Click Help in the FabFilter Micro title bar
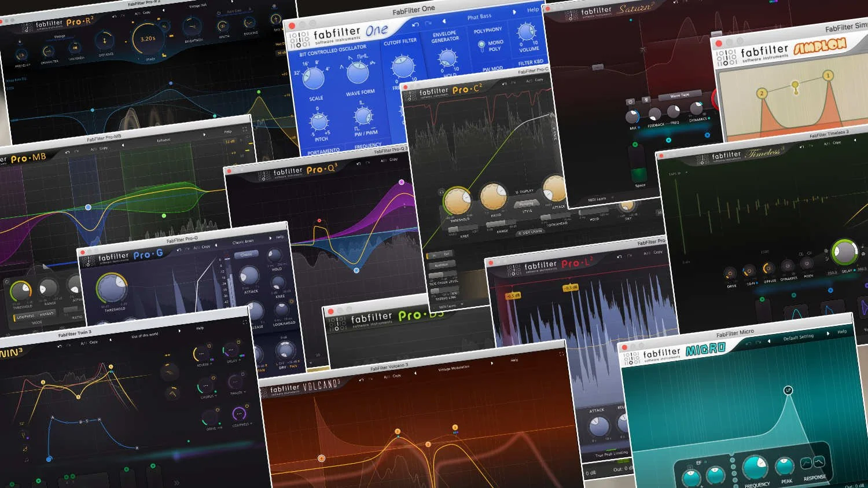The image size is (868, 488). [842, 332]
